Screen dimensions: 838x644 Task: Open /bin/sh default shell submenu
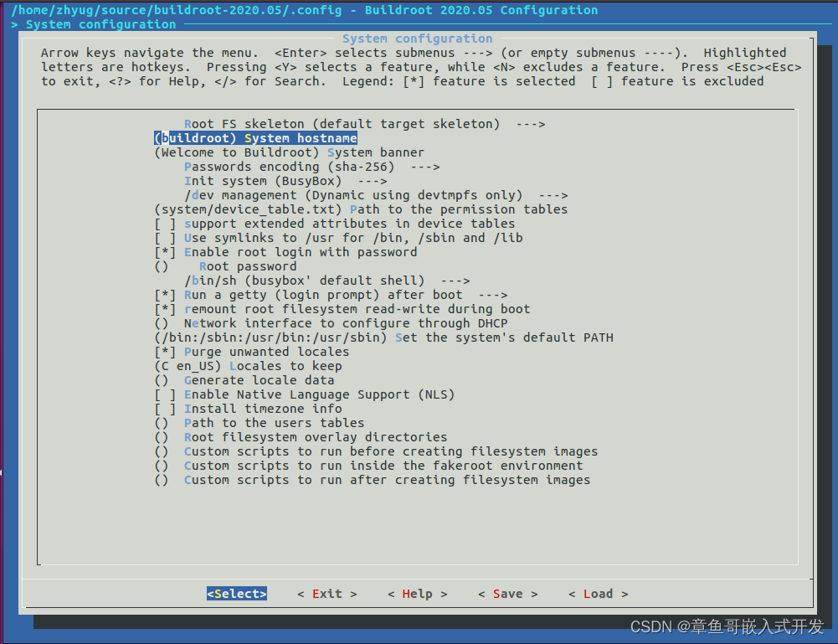327,281
